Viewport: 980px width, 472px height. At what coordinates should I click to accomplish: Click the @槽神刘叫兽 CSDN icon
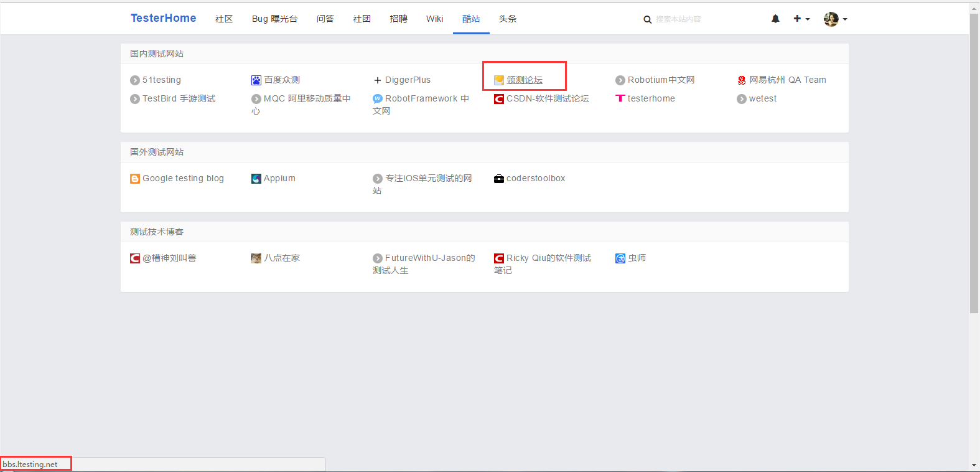(135, 258)
